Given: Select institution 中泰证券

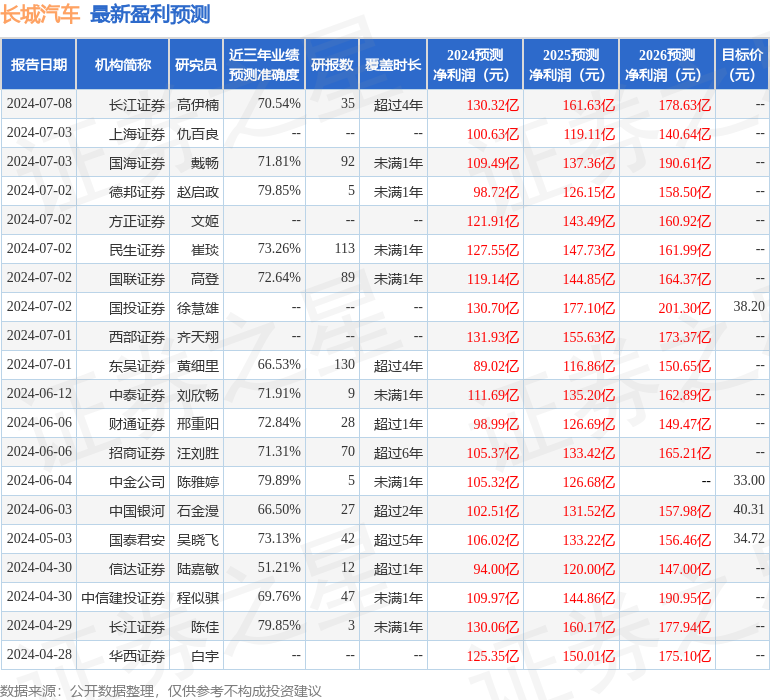Looking at the screenshot, I should 137,394.
